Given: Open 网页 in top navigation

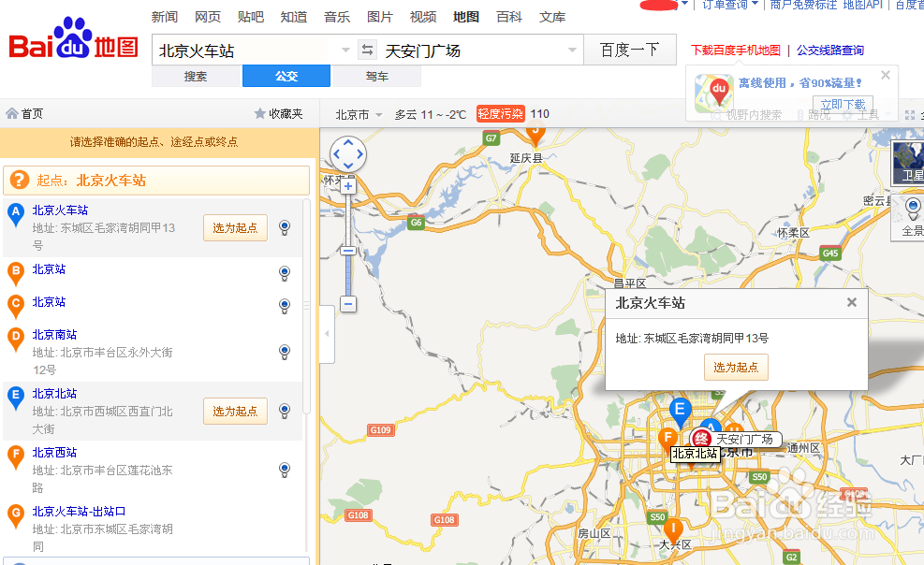Looking at the screenshot, I should pyautogui.click(x=208, y=17).
